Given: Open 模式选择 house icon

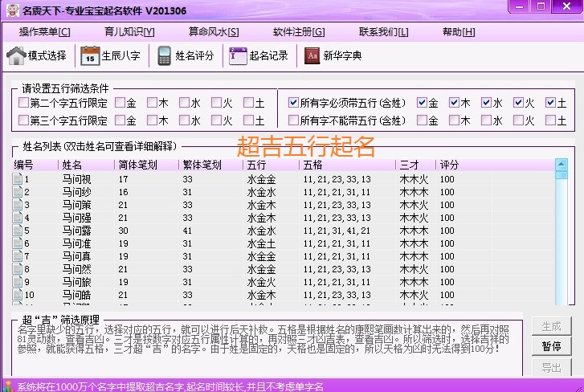Looking at the screenshot, I should point(16,56).
